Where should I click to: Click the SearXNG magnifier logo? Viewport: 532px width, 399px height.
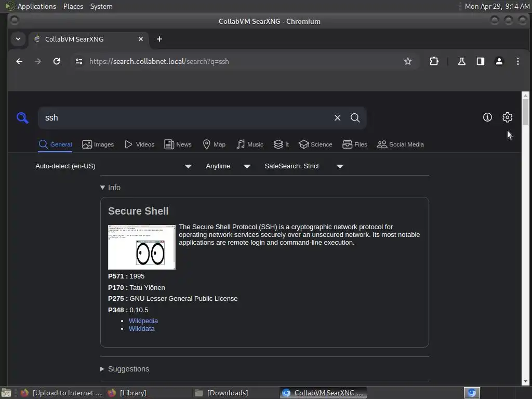22,118
